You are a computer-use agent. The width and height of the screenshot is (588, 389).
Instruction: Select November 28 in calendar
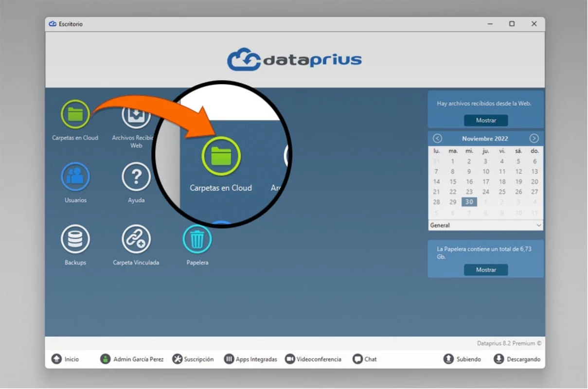click(x=436, y=202)
